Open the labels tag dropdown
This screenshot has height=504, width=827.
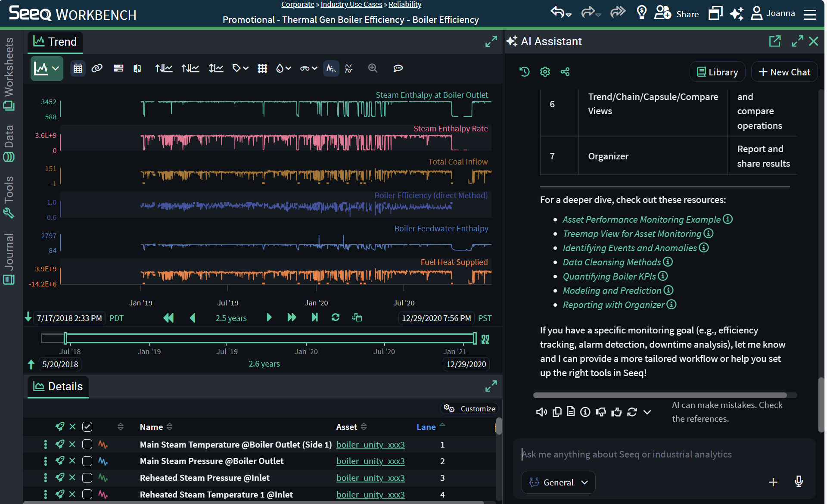click(x=240, y=68)
